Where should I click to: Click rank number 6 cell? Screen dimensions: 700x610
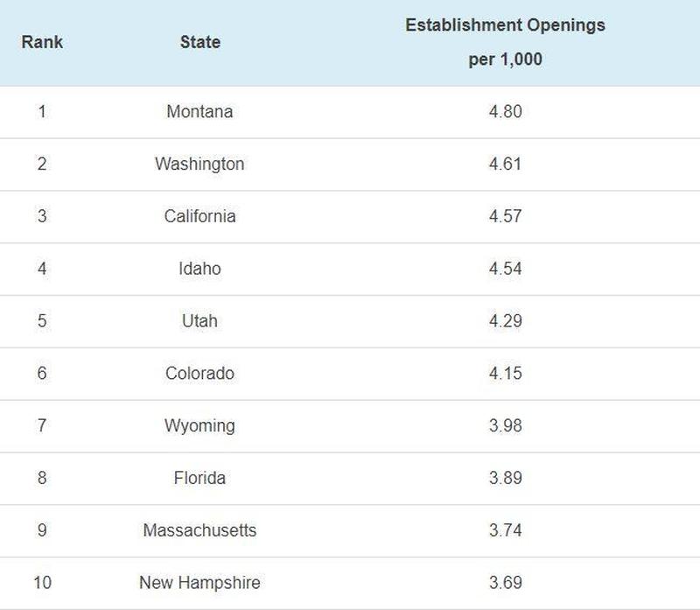42,374
